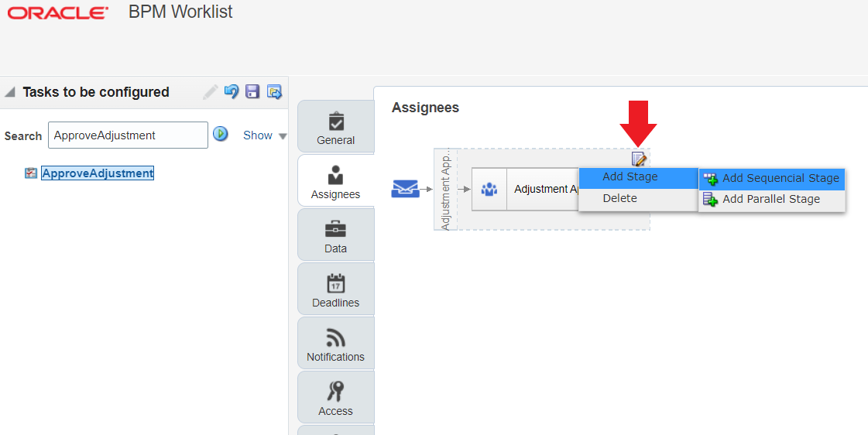Open the General tab

coord(336,127)
